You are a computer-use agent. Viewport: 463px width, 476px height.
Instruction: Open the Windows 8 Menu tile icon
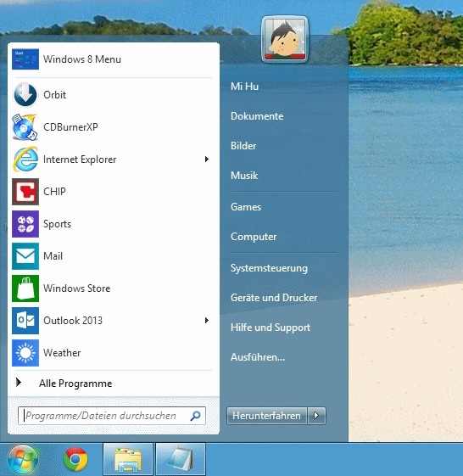25,59
